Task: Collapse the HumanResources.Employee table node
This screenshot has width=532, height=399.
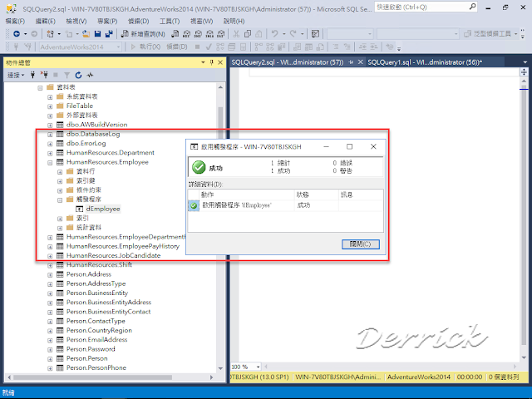Action: pos(50,163)
